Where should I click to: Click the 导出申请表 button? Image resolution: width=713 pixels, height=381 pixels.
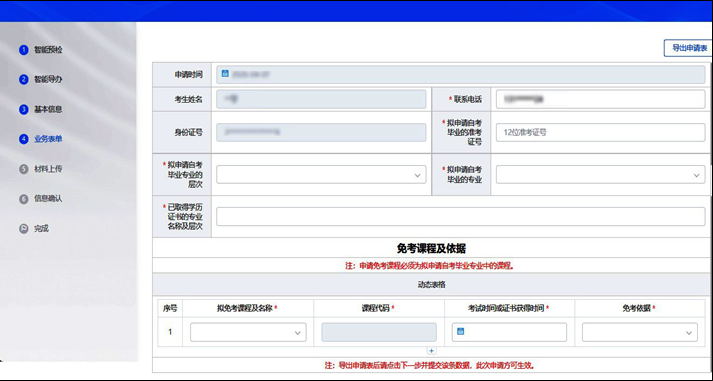coord(688,48)
